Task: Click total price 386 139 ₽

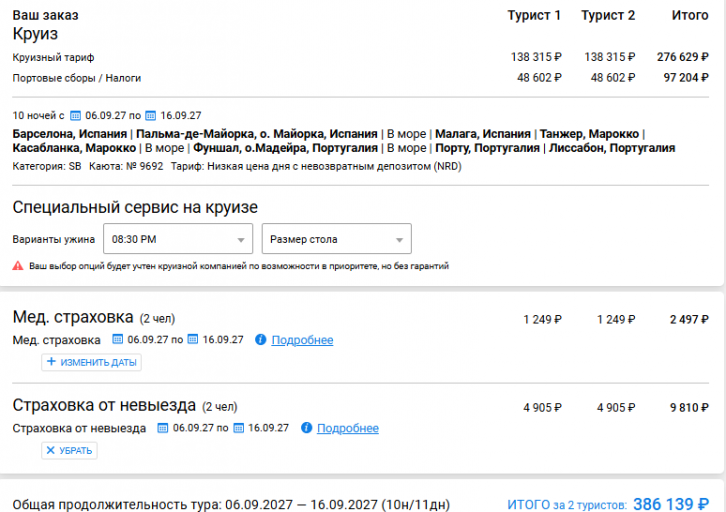Action: click(671, 504)
